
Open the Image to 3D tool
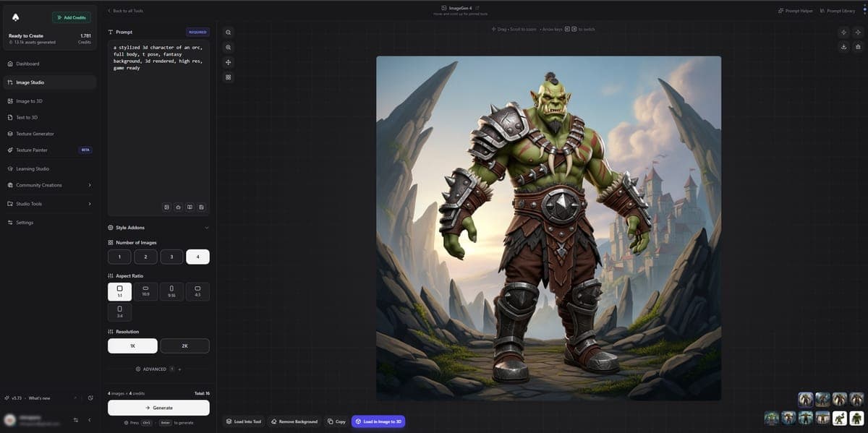[x=49, y=101]
